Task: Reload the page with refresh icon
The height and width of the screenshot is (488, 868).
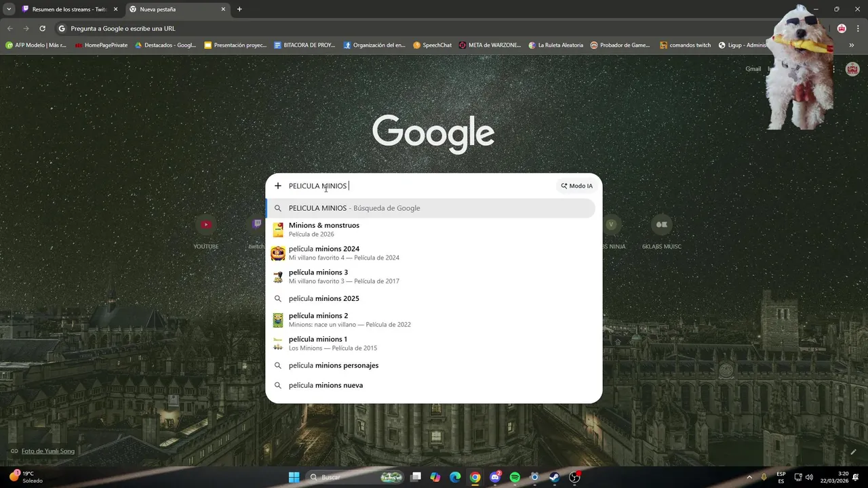Action: coord(42,28)
